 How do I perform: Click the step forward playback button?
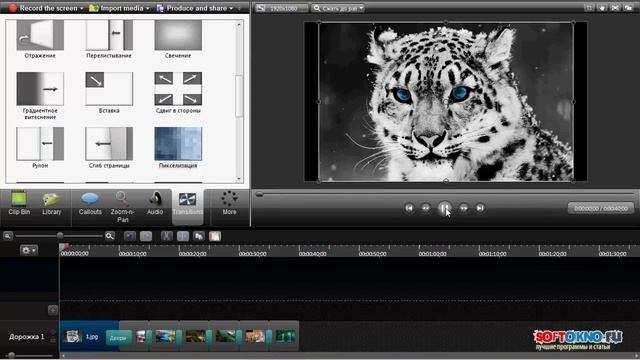point(464,208)
